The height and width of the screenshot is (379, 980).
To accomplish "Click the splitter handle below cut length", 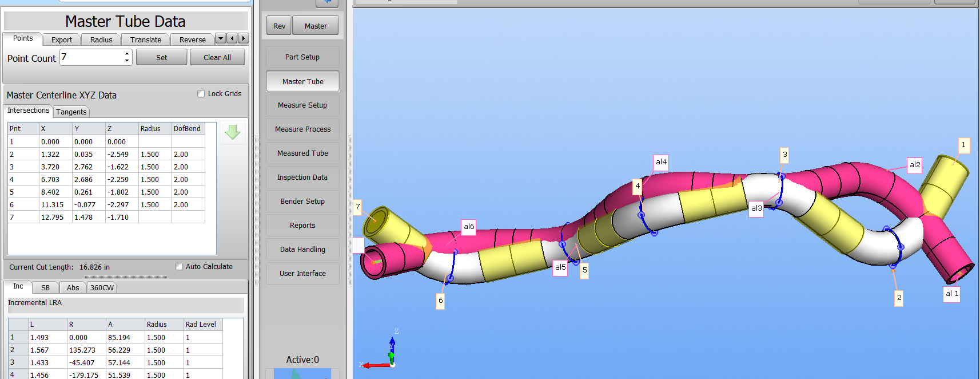I will [126, 277].
